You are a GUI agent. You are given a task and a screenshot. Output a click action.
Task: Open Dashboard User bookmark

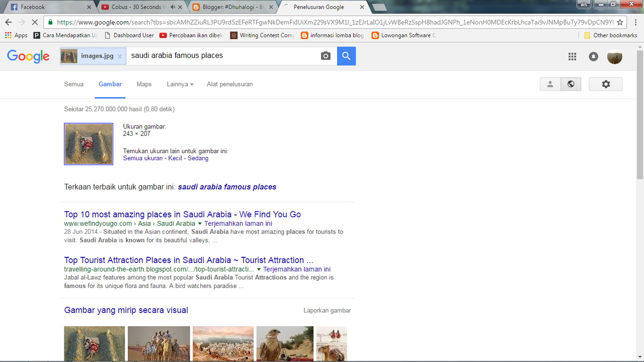(x=129, y=35)
